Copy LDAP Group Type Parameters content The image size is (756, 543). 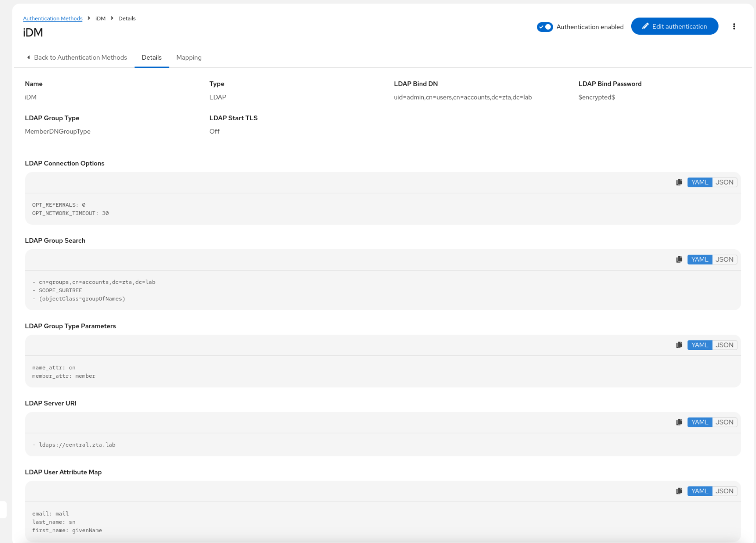pyautogui.click(x=679, y=345)
